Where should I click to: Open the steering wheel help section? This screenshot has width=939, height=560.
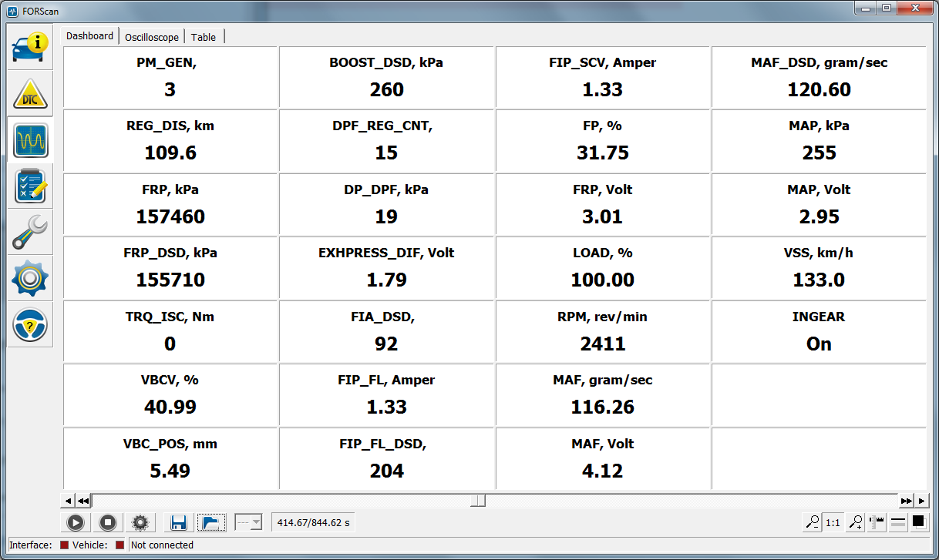point(30,325)
